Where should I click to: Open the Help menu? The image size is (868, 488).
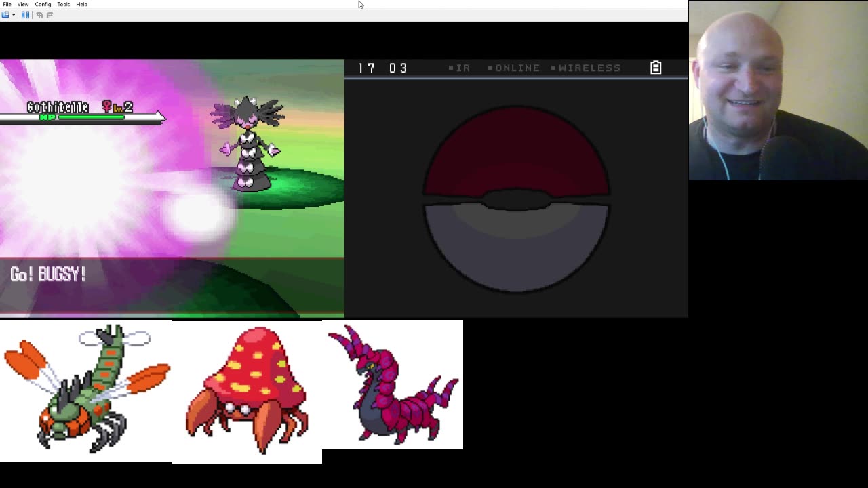(x=81, y=4)
